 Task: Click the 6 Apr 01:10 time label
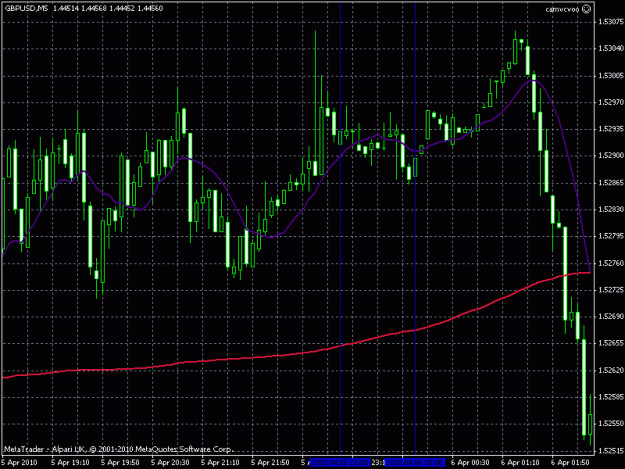(520, 463)
